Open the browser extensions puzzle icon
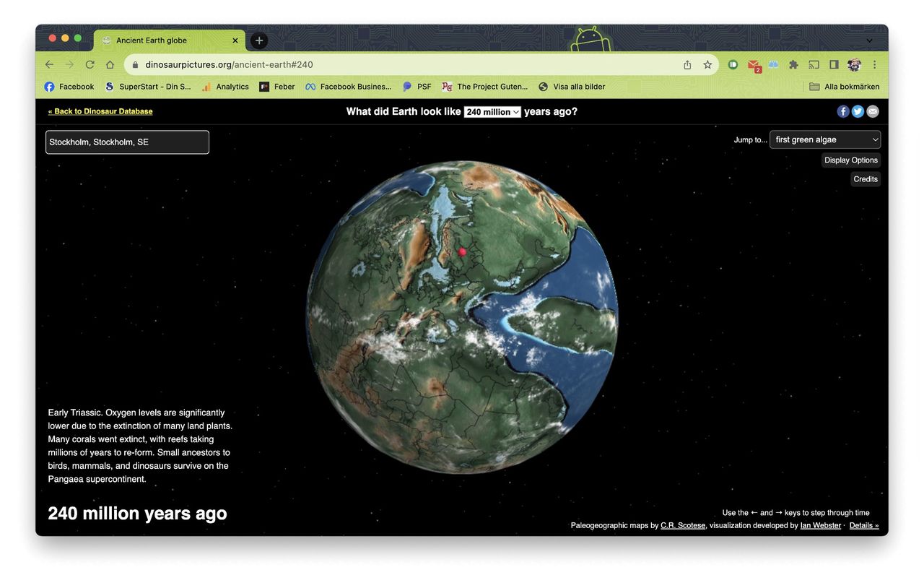Screen dimensions: 924x583 793,64
